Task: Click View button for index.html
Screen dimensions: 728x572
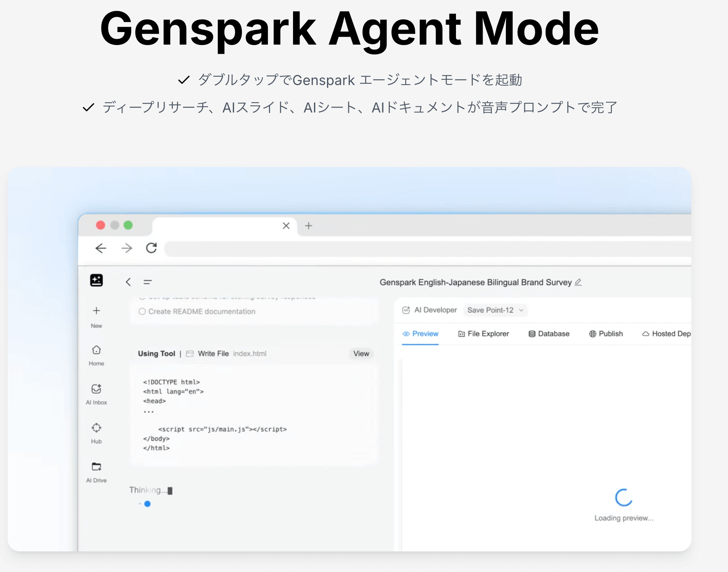Action: pyautogui.click(x=361, y=353)
